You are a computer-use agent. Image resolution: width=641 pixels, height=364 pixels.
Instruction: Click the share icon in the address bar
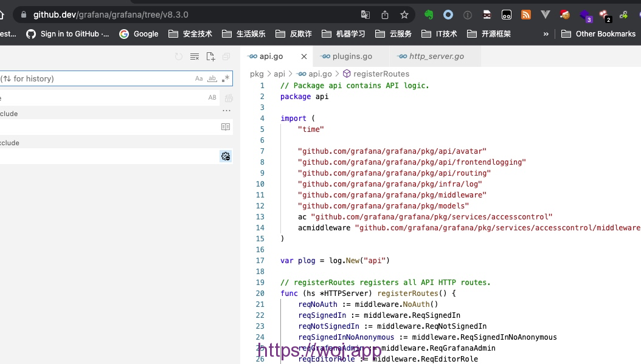coord(385,15)
